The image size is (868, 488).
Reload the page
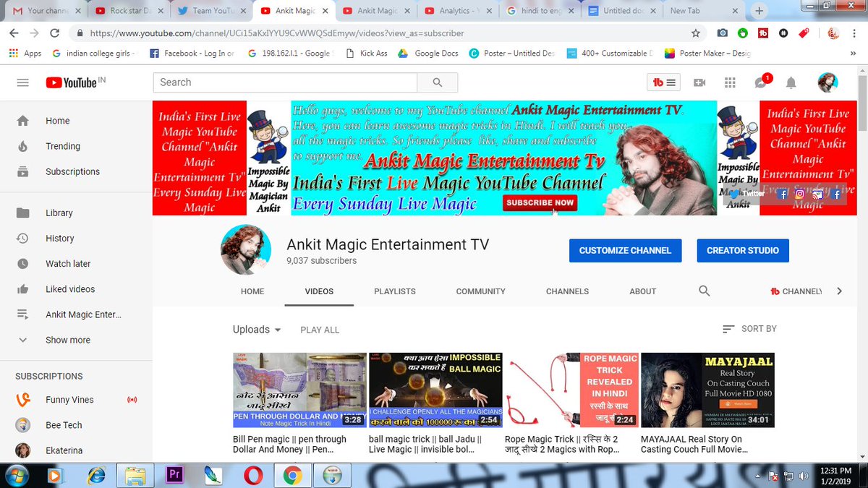point(54,33)
